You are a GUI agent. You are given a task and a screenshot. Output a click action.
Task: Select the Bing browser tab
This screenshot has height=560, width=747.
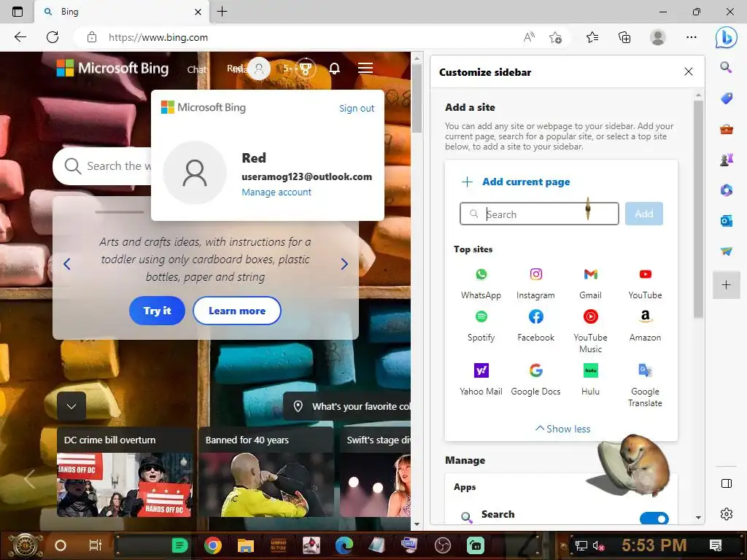(122, 12)
